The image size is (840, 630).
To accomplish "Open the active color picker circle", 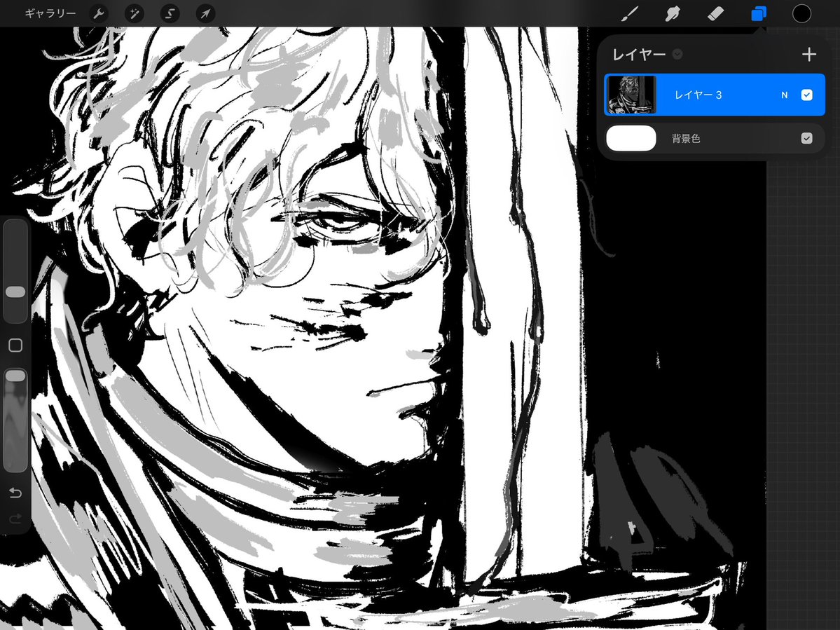I will pyautogui.click(x=801, y=14).
